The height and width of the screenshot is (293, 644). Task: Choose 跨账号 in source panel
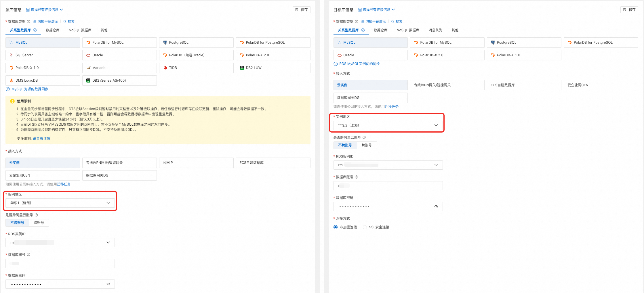(39, 223)
